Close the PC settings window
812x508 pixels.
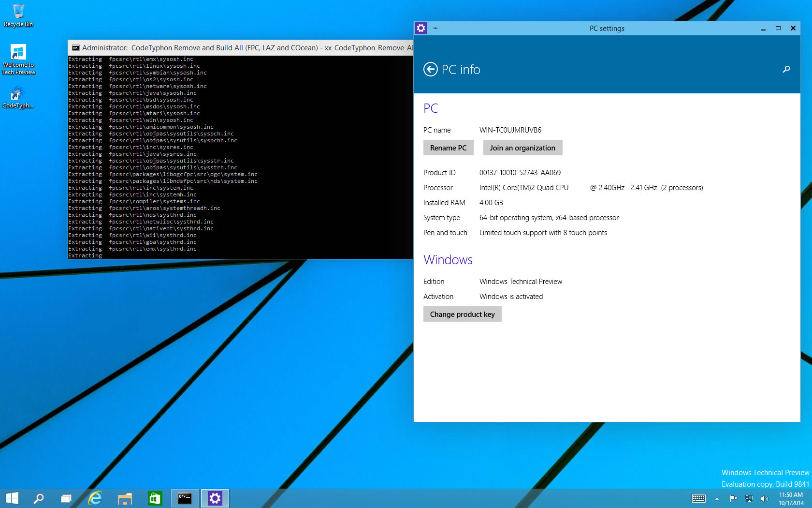(x=793, y=29)
